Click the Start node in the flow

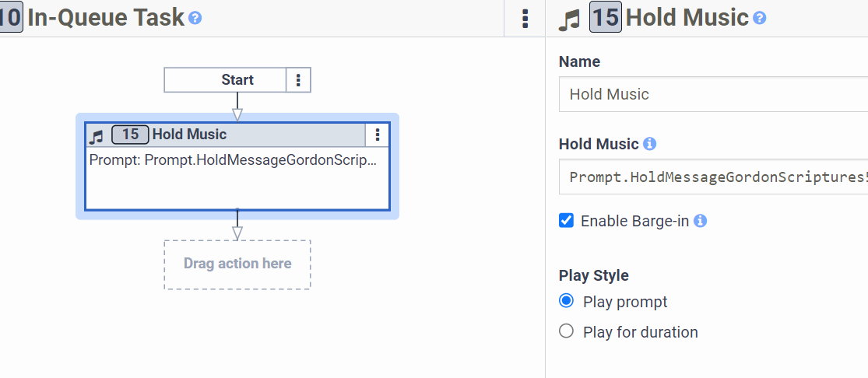pyautogui.click(x=226, y=80)
